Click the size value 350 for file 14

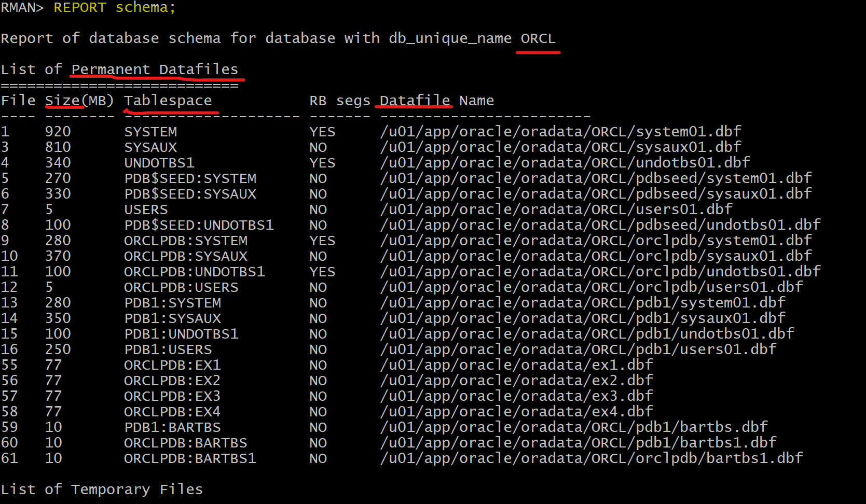[58, 318]
